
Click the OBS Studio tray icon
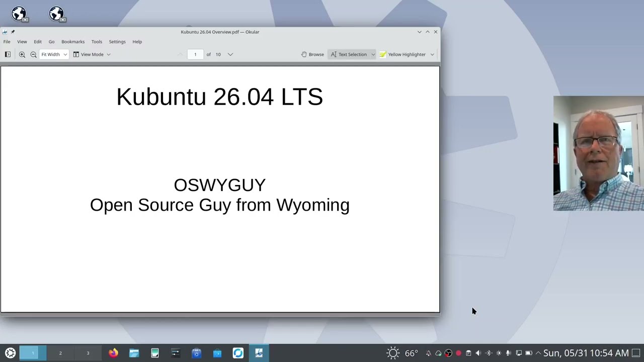(x=448, y=353)
